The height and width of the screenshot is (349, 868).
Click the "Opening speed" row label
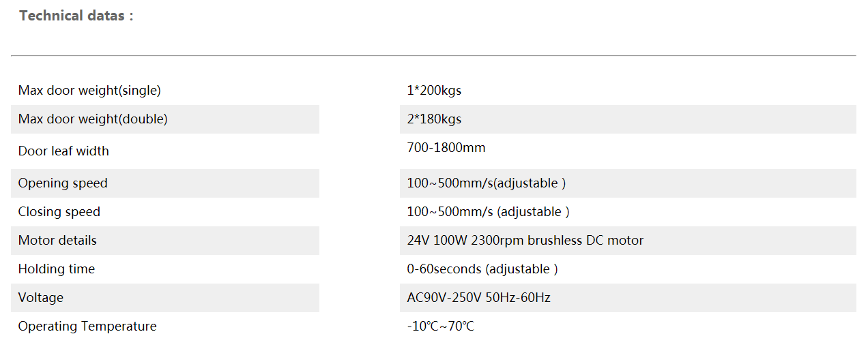(63, 183)
